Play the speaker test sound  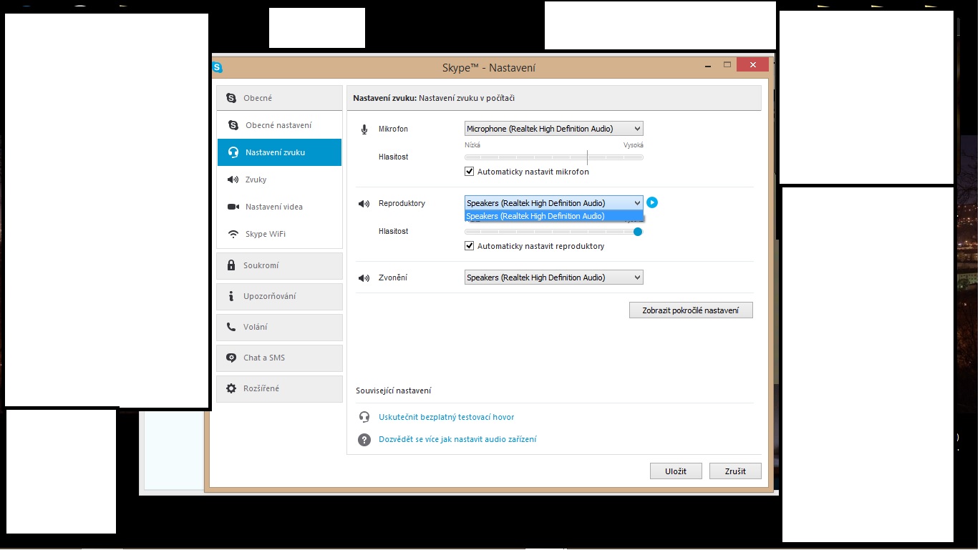[x=652, y=202]
